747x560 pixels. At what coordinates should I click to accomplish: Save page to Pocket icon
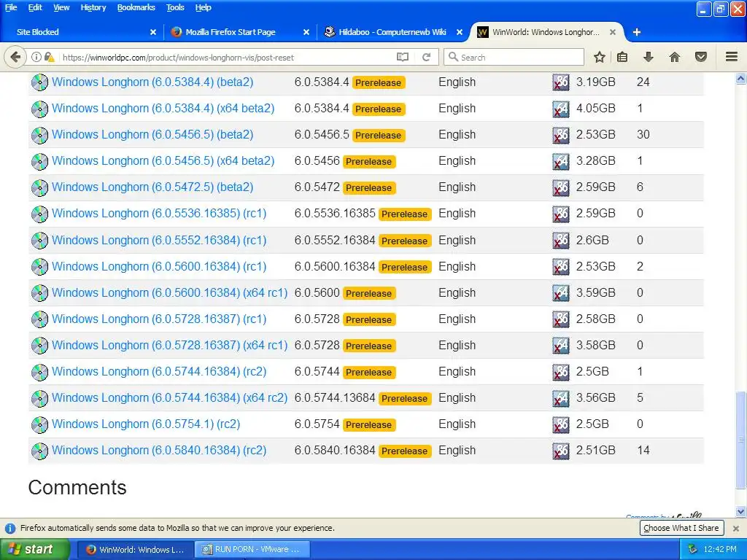click(x=701, y=57)
